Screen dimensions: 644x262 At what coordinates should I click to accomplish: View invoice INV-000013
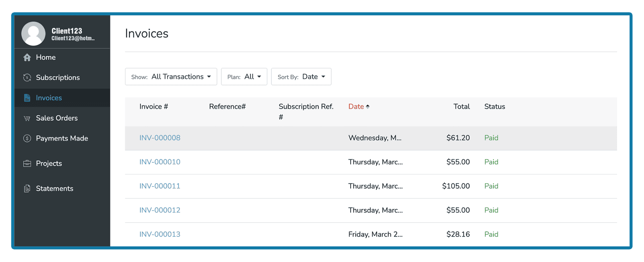pos(160,235)
